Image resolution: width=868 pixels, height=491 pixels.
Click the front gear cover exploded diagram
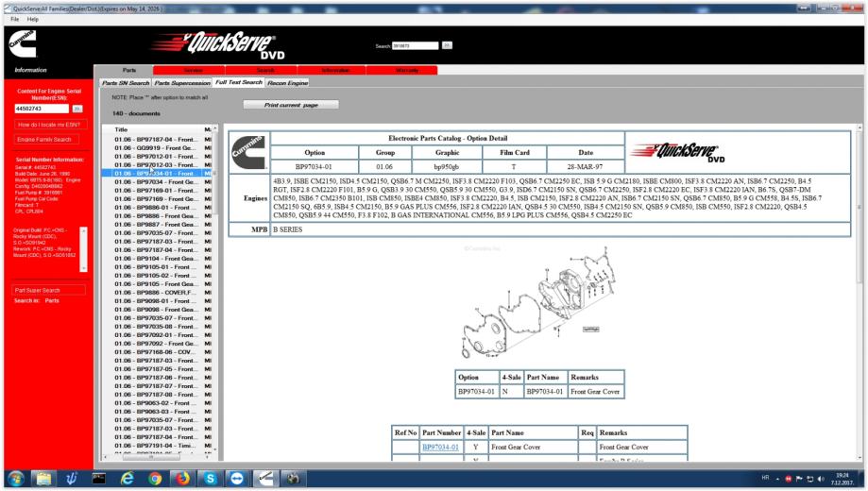click(x=539, y=302)
